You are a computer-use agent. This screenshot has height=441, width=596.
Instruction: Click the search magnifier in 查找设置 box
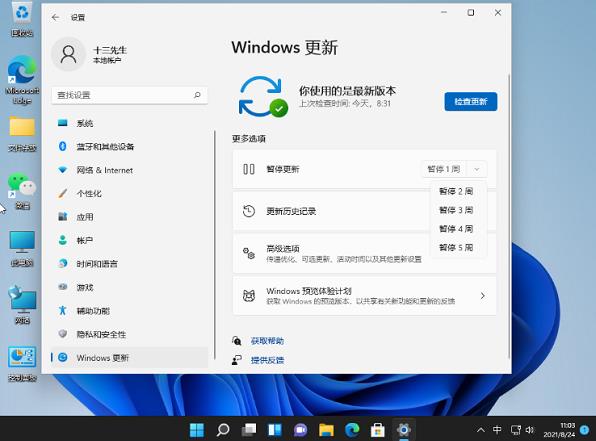[x=197, y=95]
